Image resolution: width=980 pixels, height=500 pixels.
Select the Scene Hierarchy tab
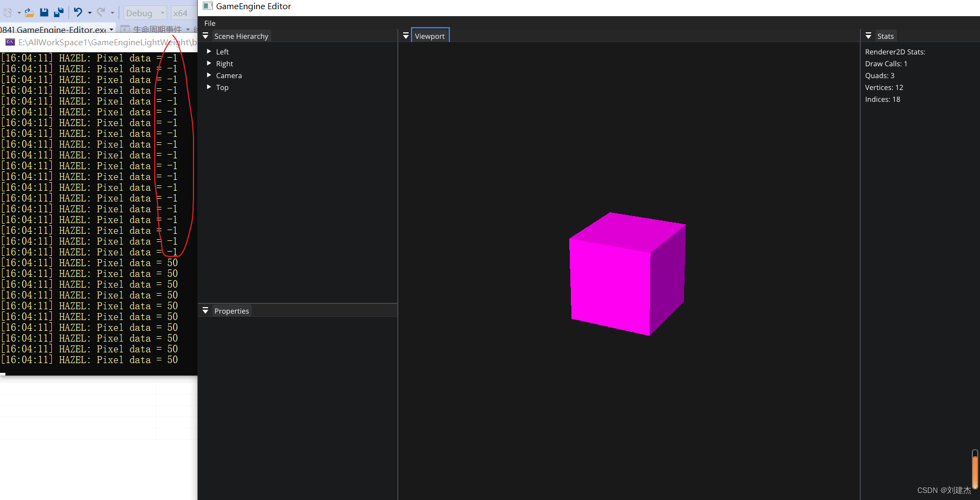tap(241, 36)
